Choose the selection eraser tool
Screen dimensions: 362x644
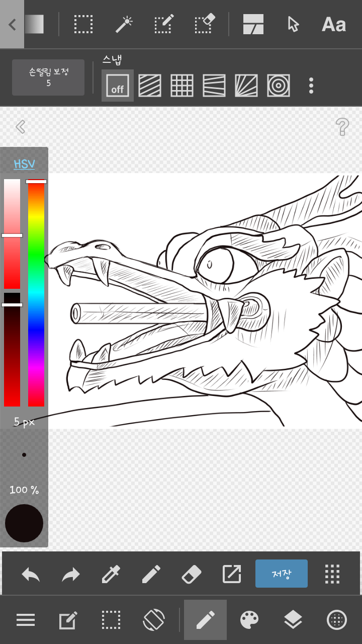[x=204, y=24]
